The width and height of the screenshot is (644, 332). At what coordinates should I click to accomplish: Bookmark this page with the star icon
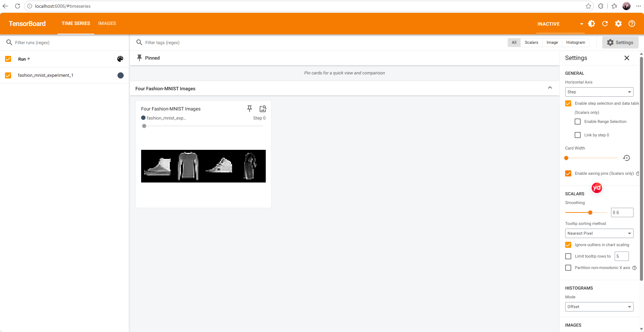[x=588, y=6]
